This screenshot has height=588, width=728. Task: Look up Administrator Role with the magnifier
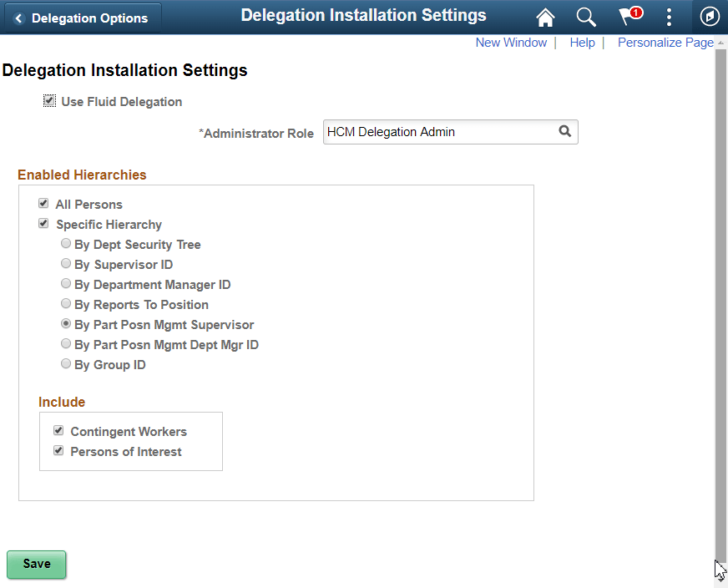[565, 131]
